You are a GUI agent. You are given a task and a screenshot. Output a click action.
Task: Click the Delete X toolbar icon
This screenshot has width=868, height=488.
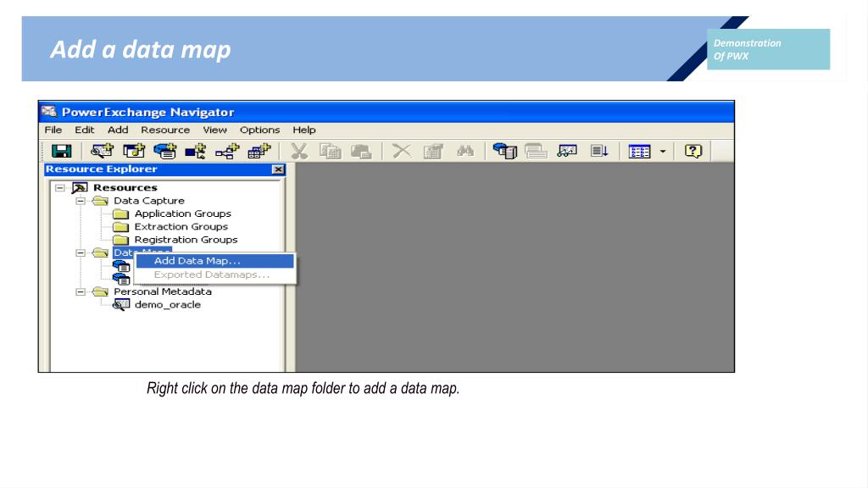pyautogui.click(x=402, y=151)
